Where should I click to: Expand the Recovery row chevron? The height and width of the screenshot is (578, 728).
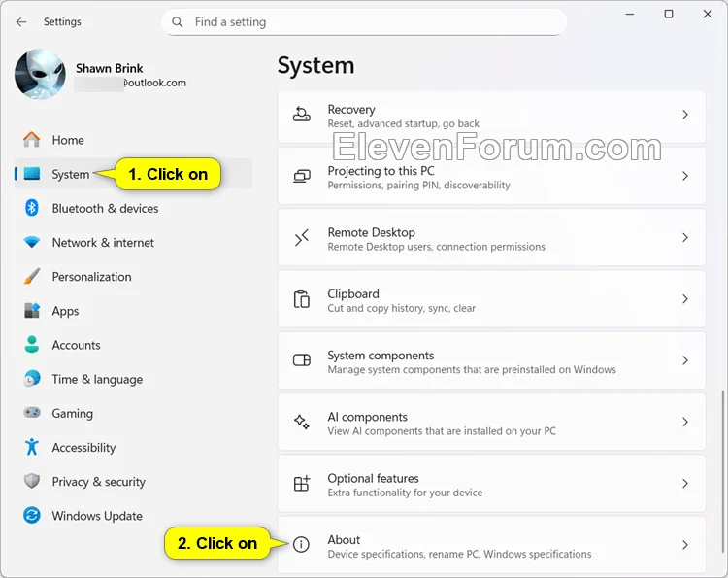pyautogui.click(x=685, y=115)
